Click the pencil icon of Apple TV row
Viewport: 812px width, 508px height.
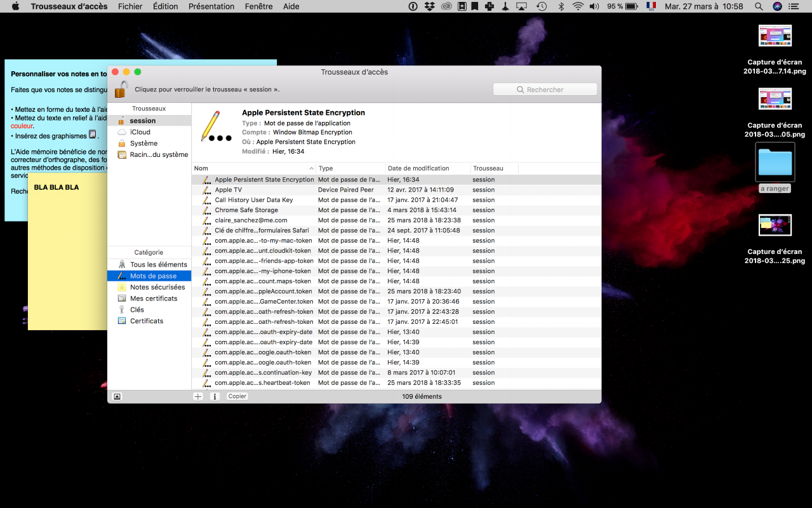(206, 190)
